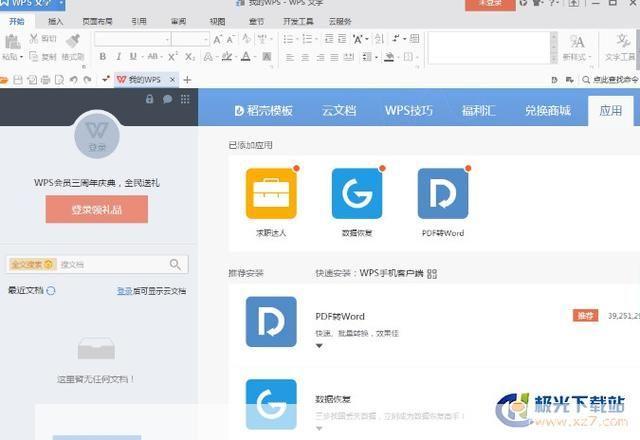Apply subscript X₂ formatting
This screenshot has width=640, height=440.
(189, 56)
